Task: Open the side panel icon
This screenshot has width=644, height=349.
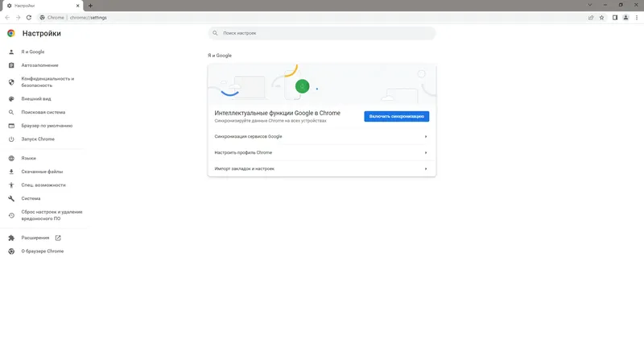Action: (x=615, y=18)
